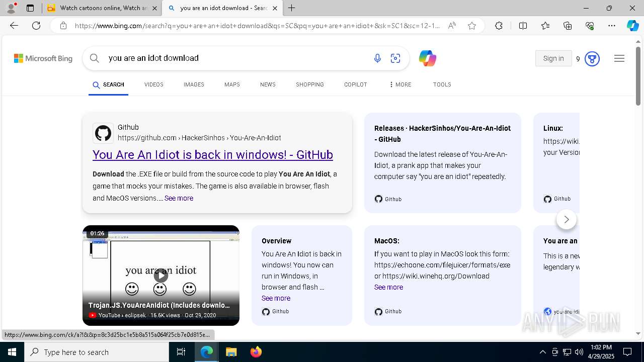Toggle Split screen view
The height and width of the screenshot is (362, 644).
[523, 26]
